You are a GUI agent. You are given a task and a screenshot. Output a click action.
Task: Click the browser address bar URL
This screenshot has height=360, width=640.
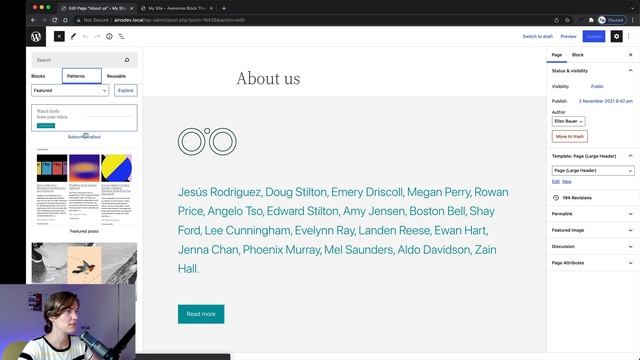pos(179,20)
